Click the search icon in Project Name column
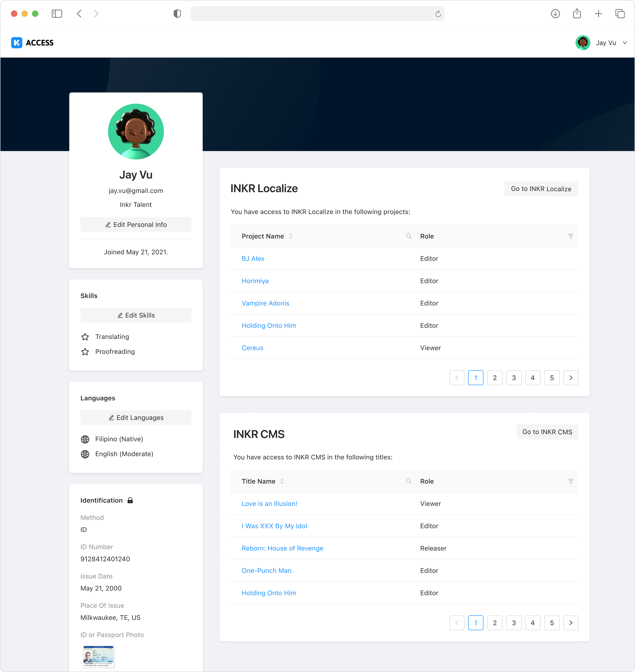The width and height of the screenshot is (635, 672). pyautogui.click(x=409, y=236)
